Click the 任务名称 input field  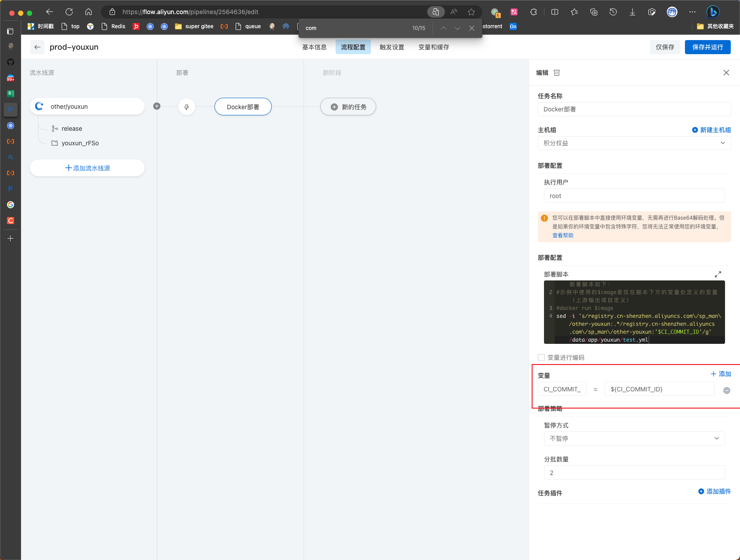coord(634,109)
